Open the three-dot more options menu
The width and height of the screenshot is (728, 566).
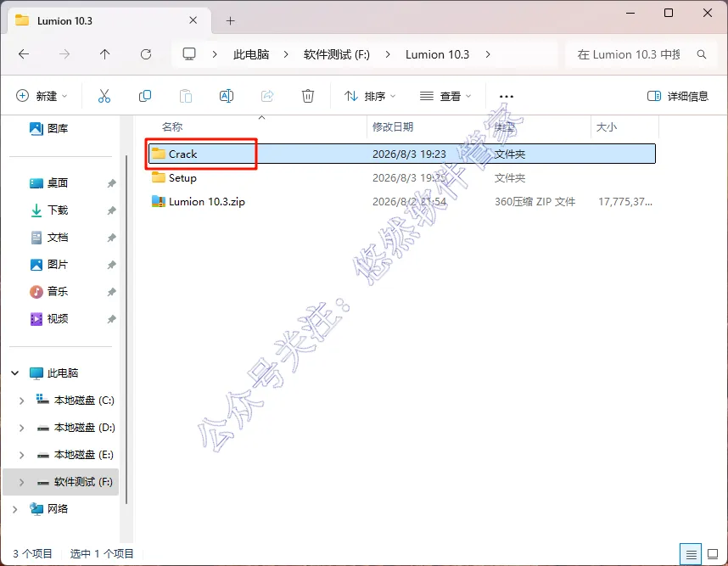click(506, 97)
